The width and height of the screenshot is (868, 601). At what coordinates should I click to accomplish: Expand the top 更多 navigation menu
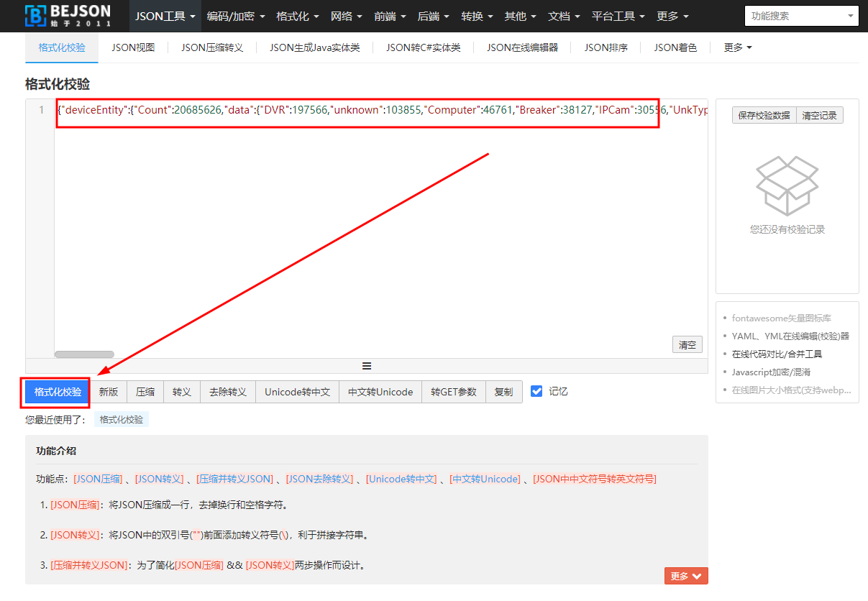(672, 16)
